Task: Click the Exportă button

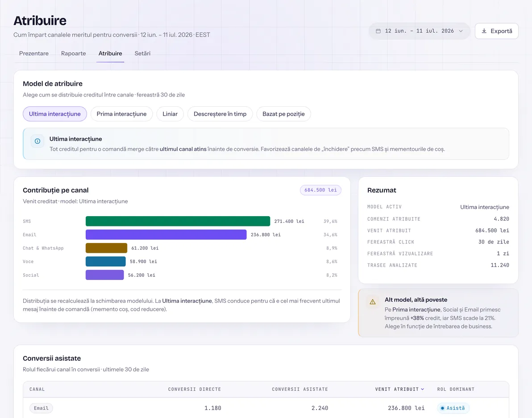Action: point(496,31)
